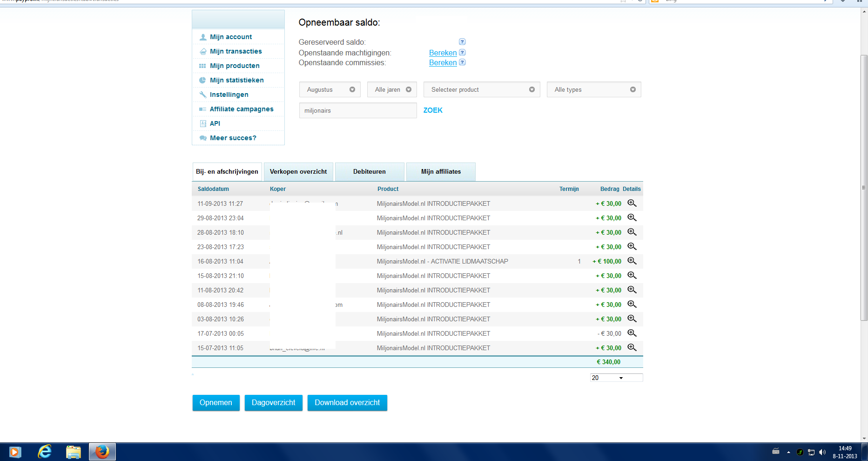Click the scrollbar down arrow
This screenshot has height=461, width=868.
click(x=864, y=438)
